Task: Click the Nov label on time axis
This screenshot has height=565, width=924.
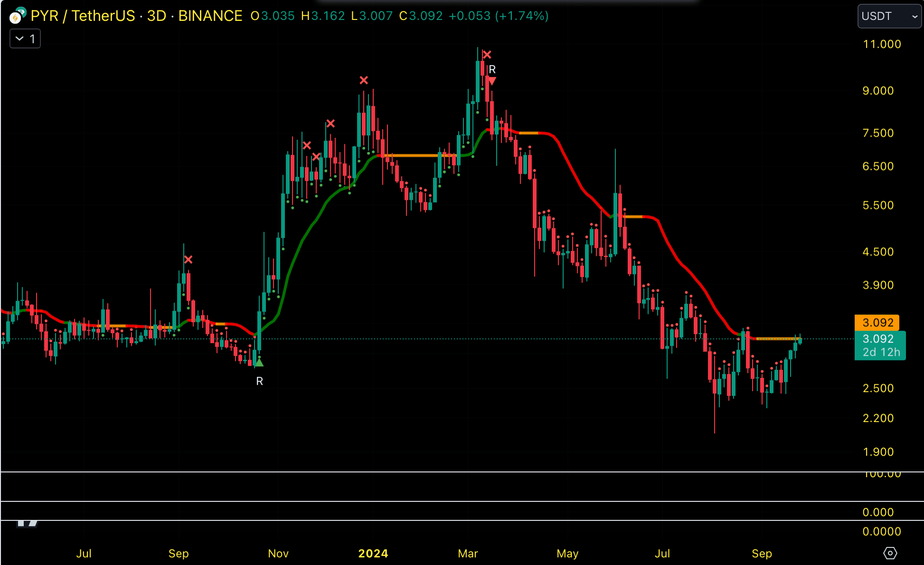Action: click(278, 554)
